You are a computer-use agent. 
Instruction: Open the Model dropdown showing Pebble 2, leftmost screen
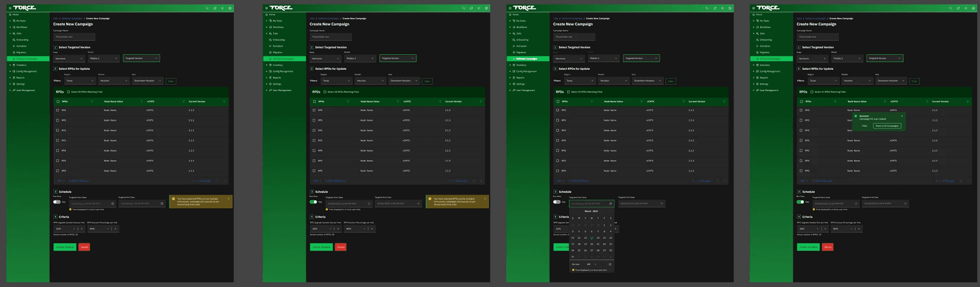click(x=103, y=58)
